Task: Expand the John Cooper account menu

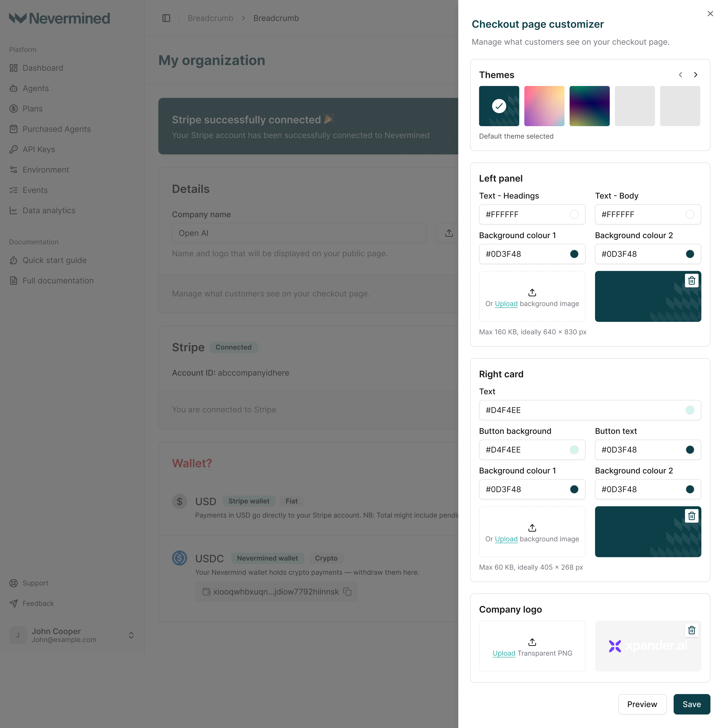Action: tap(131, 635)
